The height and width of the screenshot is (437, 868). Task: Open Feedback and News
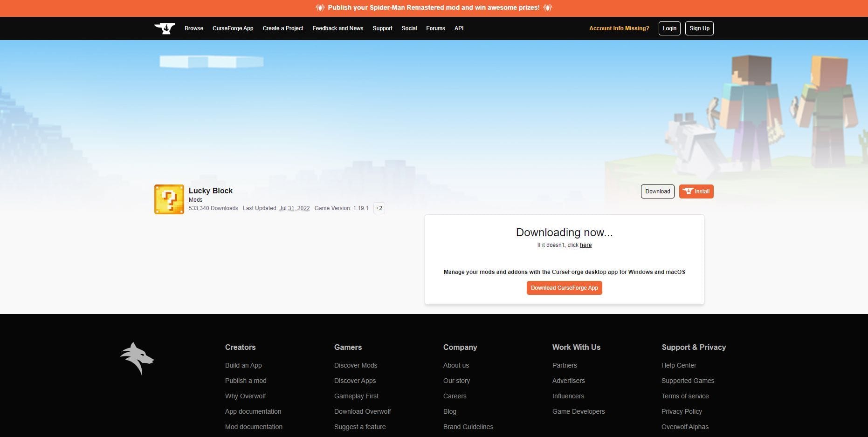point(338,28)
